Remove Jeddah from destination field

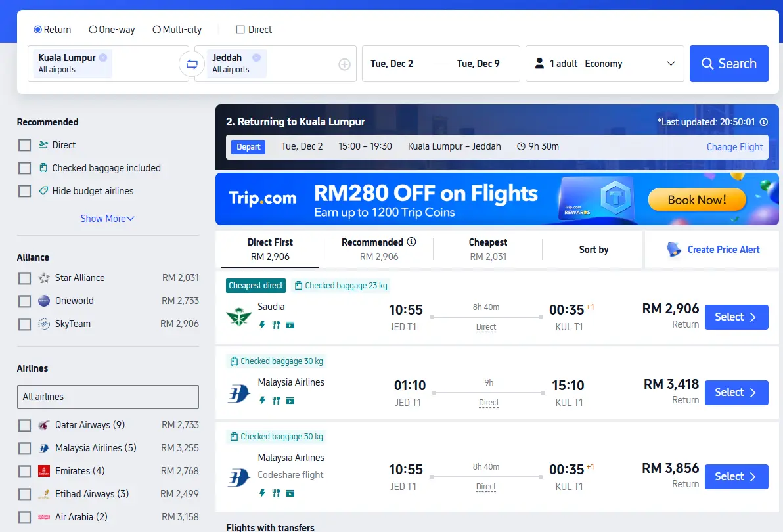click(256, 58)
